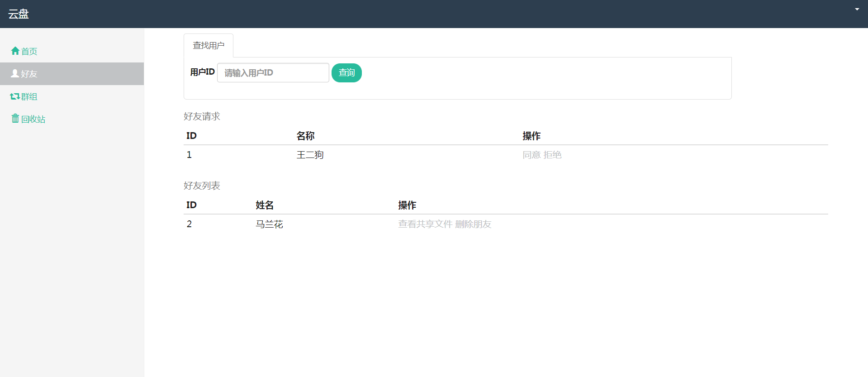
Task: Select the 马兰花 name cell
Action: point(269,224)
